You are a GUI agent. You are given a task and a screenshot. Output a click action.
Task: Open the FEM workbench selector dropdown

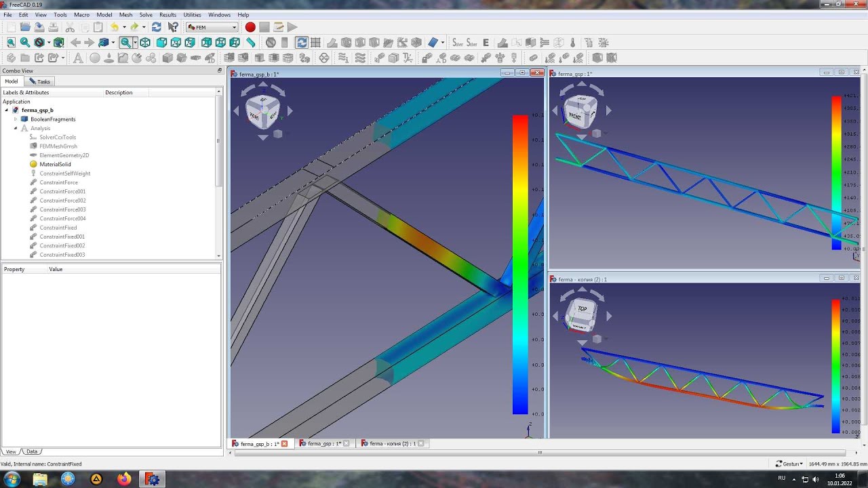click(x=212, y=27)
